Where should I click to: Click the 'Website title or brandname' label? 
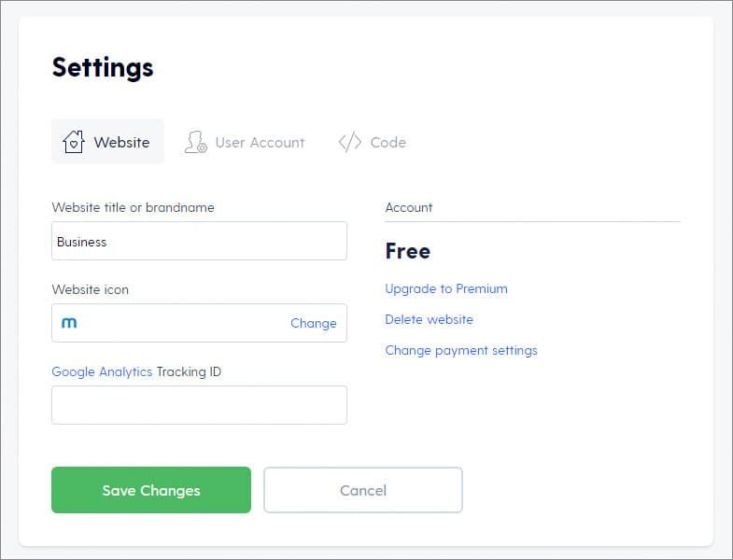[134, 207]
